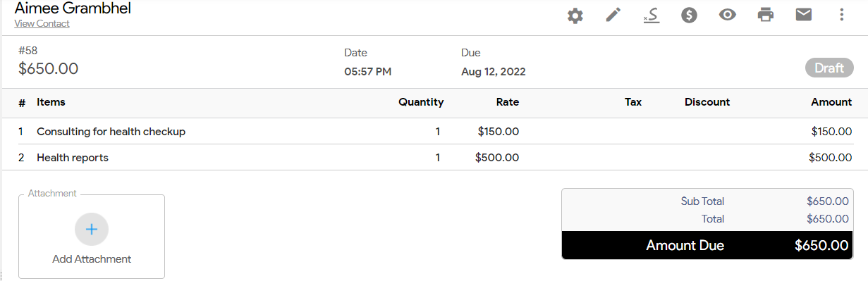Select the Health reports line item
Image resolution: width=868 pixels, height=281 pixels.
click(x=73, y=158)
